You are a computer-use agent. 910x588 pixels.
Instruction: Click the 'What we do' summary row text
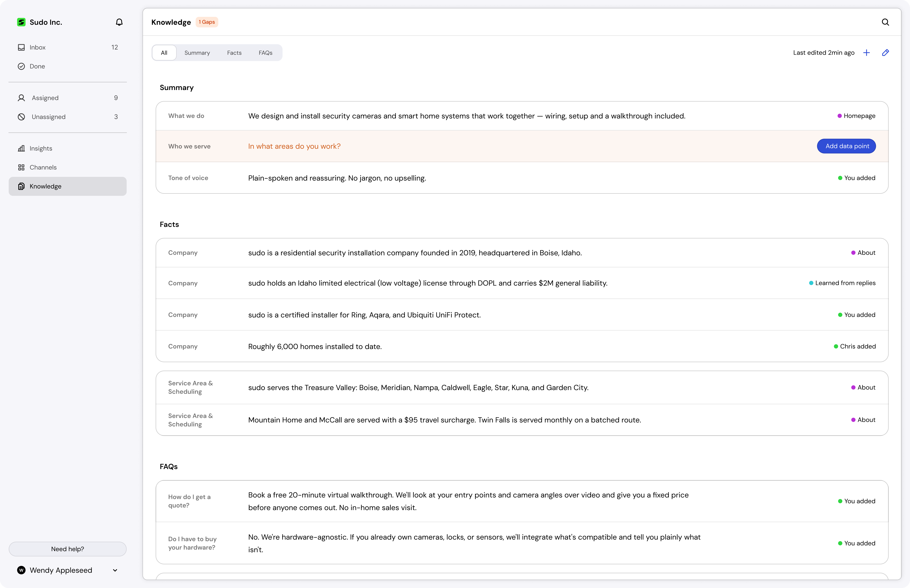467,116
